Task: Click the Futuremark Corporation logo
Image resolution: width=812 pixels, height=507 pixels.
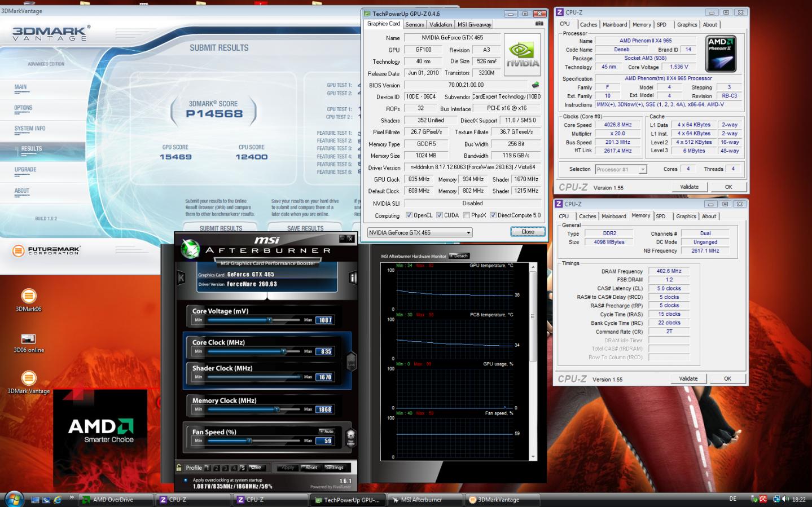Action: click(x=46, y=250)
